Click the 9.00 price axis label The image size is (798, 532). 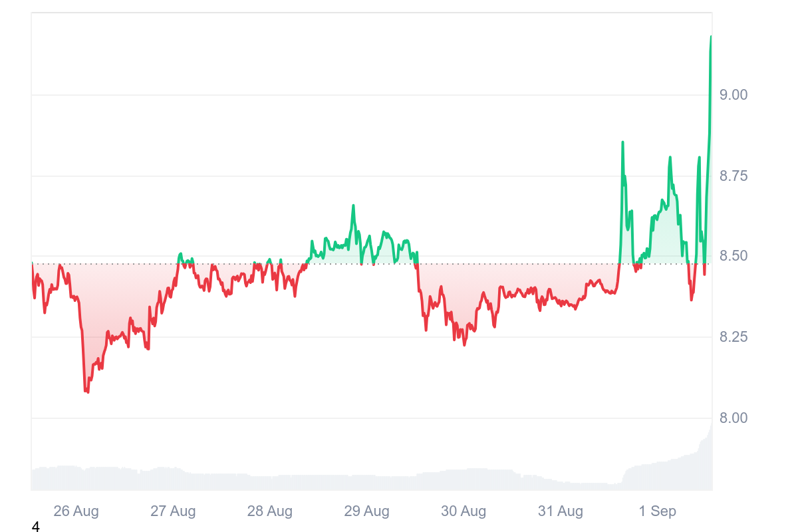pyautogui.click(x=734, y=95)
